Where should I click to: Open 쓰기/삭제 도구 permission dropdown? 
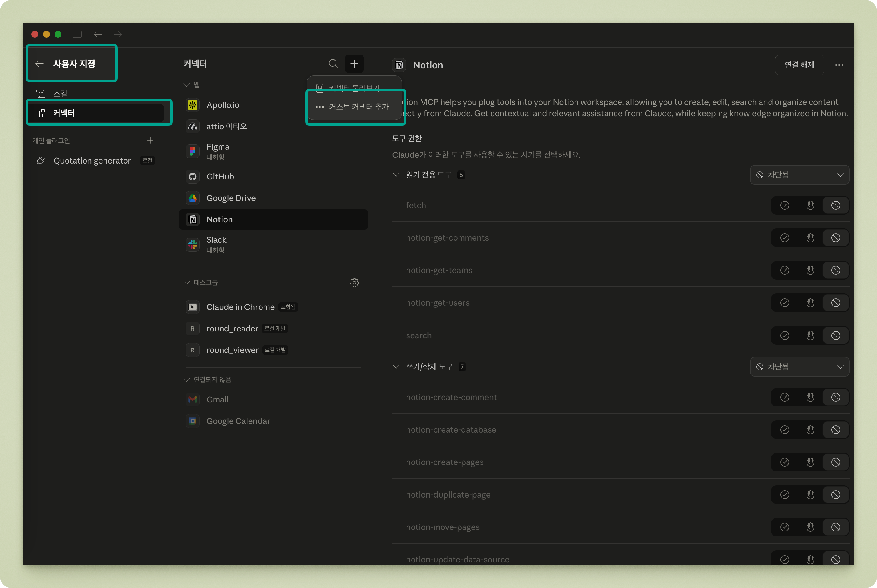point(799,366)
